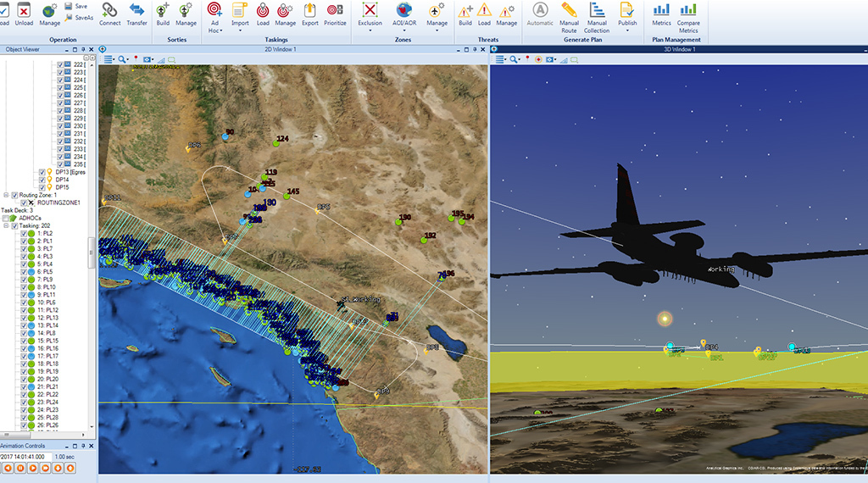Collapse the Tasking: 202 tree node
The height and width of the screenshot is (483, 868).
click(x=5, y=225)
